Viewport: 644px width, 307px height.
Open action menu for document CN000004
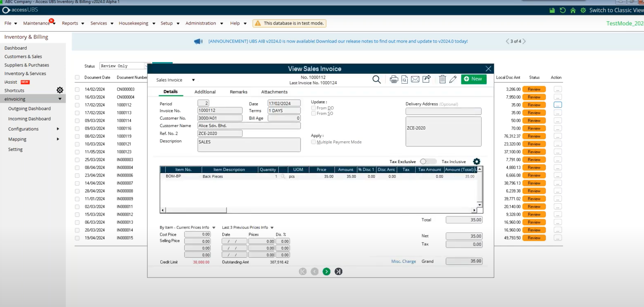click(x=557, y=97)
